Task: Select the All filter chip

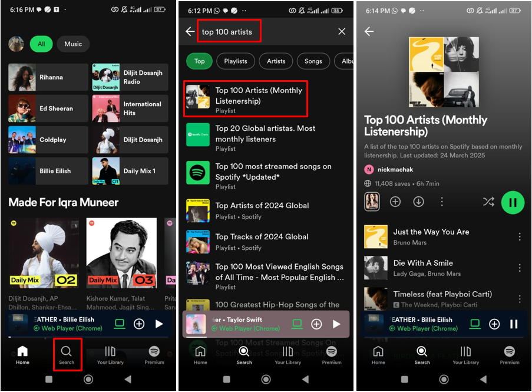Action: 41,44
